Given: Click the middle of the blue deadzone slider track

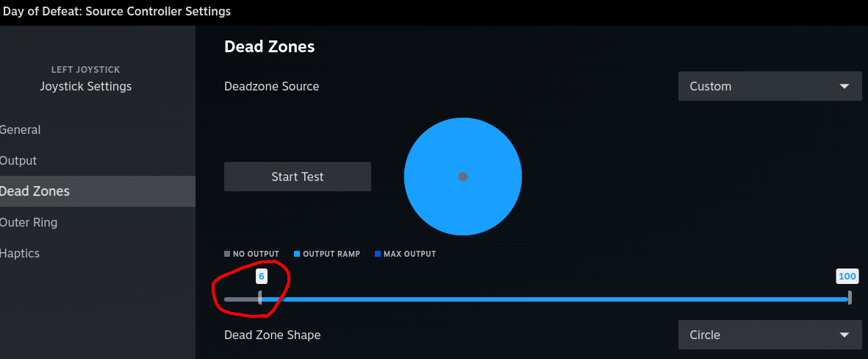Looking at the screenshot, I should [x=555, y=299].
